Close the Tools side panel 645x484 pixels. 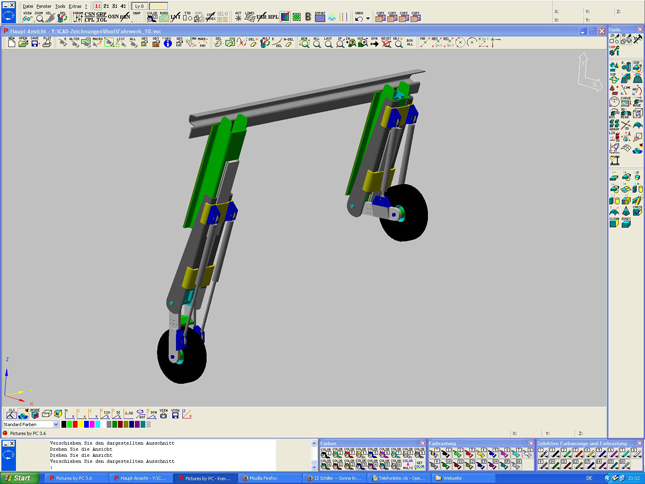[x=639, y=31]
